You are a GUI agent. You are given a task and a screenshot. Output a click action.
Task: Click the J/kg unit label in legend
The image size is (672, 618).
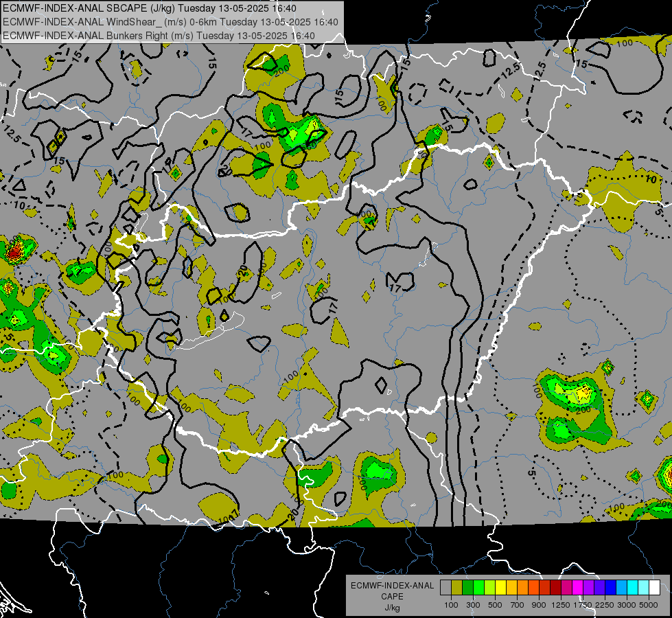pos(392,608)
